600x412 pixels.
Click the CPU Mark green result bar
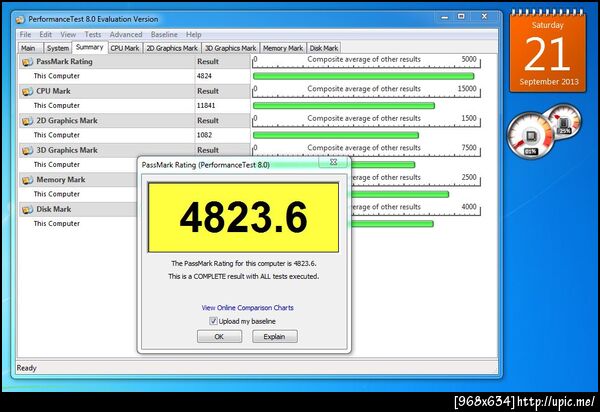click(x=344, y=106)
